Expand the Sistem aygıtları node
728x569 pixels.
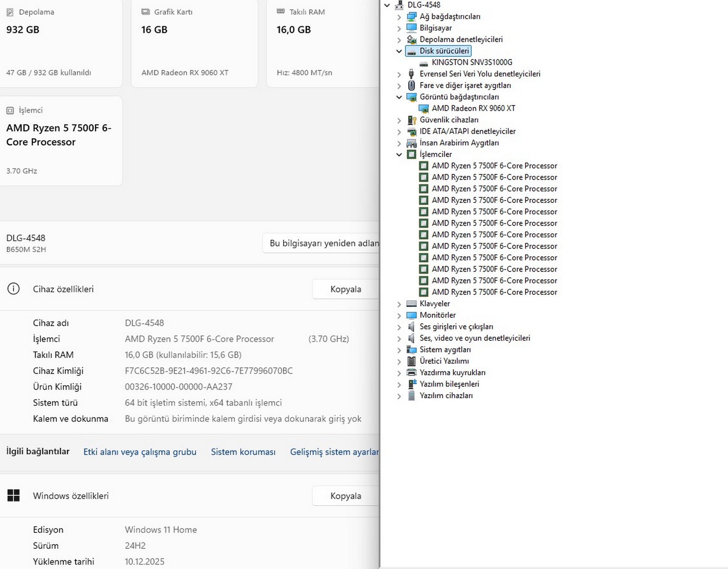tap(399, 350)
